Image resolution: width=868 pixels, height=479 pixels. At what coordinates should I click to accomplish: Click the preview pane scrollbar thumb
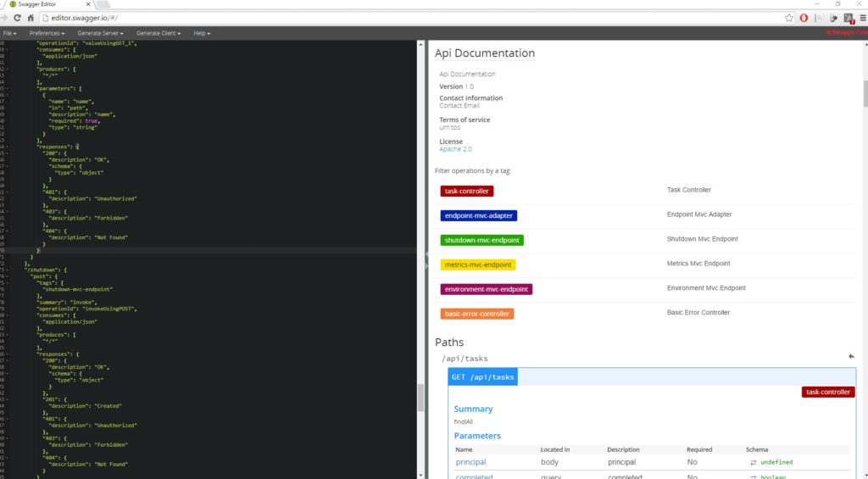[865, 93]
